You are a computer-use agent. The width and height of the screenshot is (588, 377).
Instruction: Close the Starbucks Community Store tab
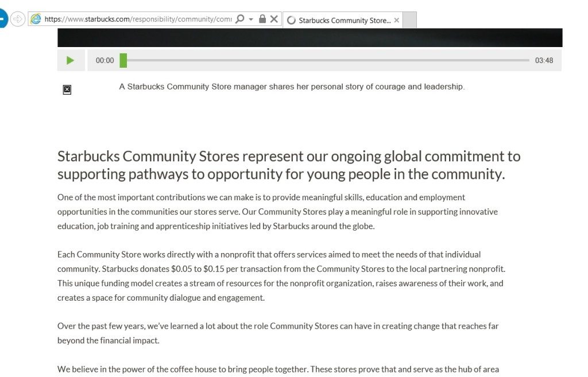(396, 20)
